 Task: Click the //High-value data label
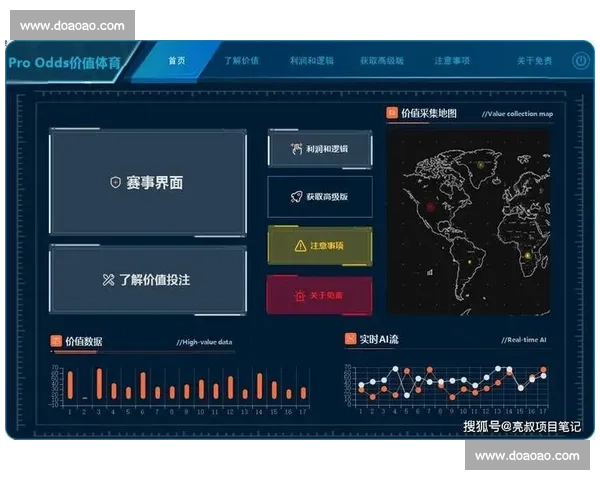(x=204, y=342)
